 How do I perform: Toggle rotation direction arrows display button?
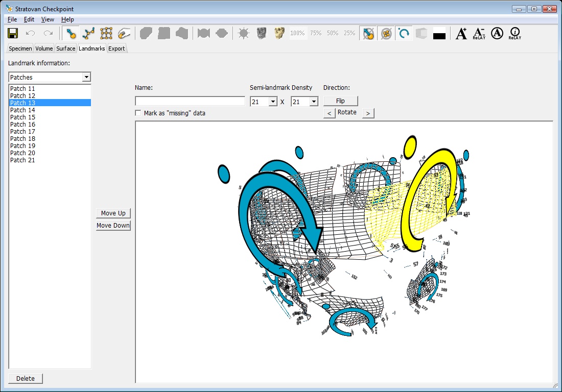click(404, 34)
